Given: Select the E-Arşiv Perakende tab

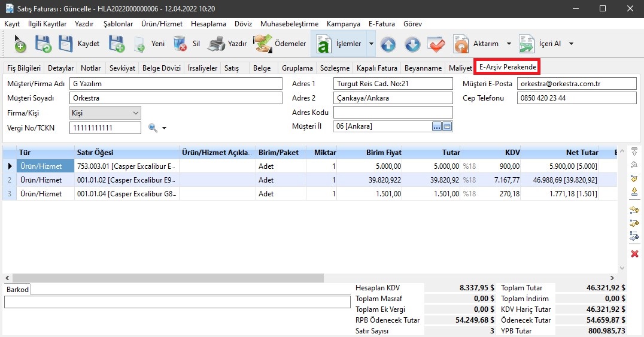Looking at the screenshot, I should 508,67.
